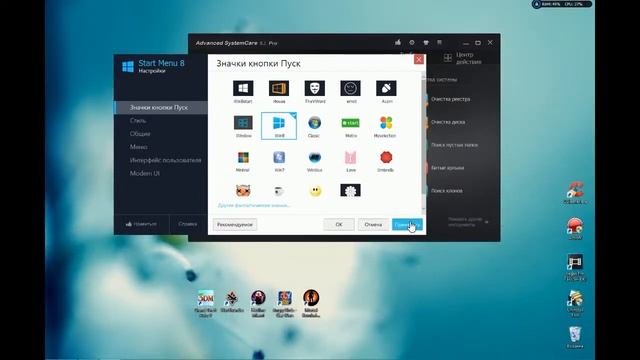Select the red Umbrella start icon
This screenshot has width=640, height=360.
(x=386, y=158)
